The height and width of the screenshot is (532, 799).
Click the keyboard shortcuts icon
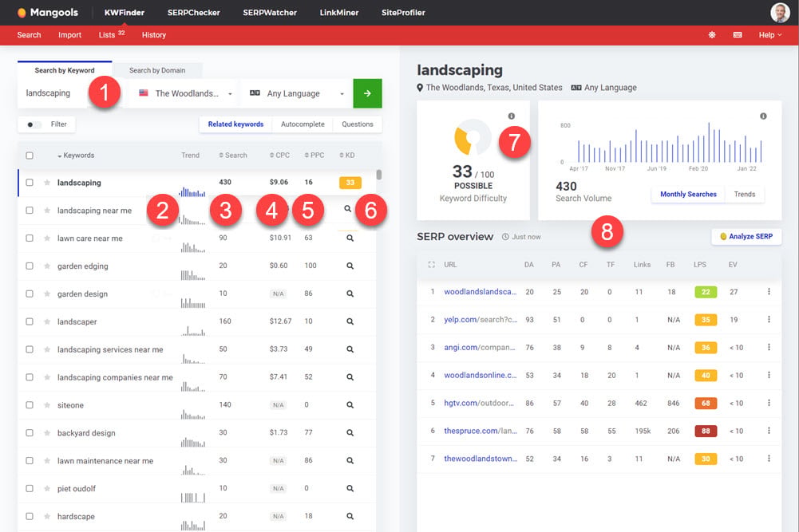tap(738, 34)
